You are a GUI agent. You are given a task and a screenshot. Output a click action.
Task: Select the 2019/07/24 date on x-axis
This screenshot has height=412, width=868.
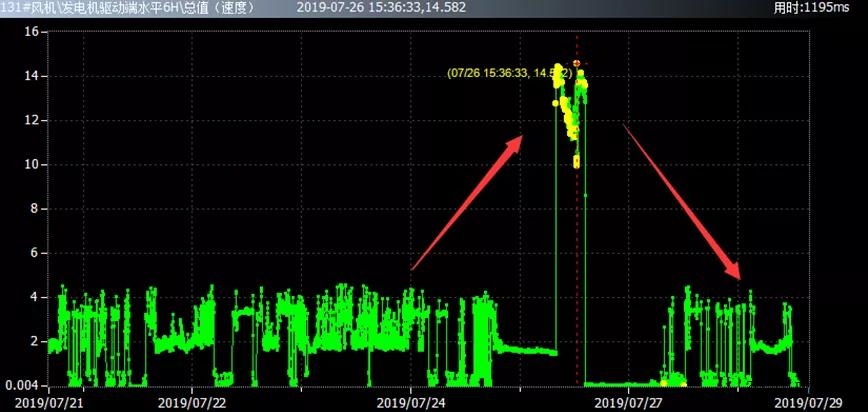410,402
